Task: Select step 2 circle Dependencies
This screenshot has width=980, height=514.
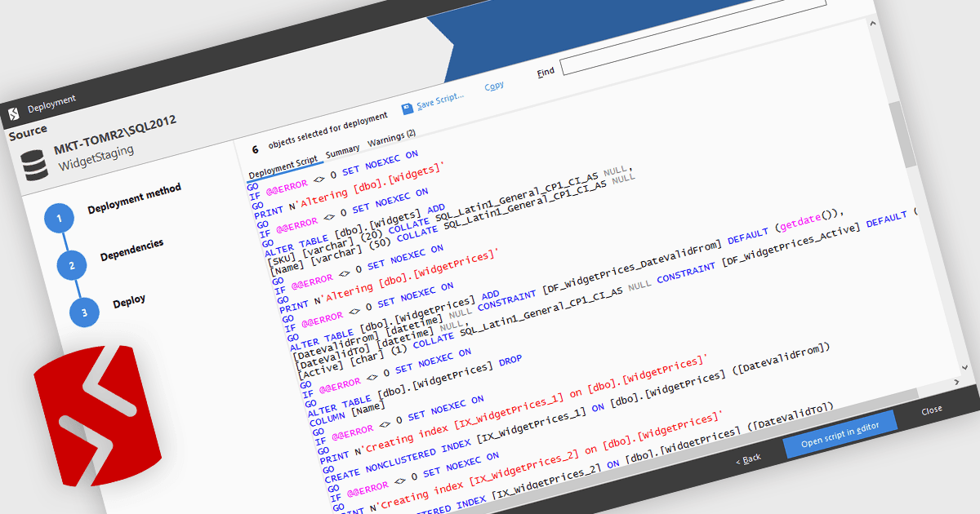Action: 72,265
